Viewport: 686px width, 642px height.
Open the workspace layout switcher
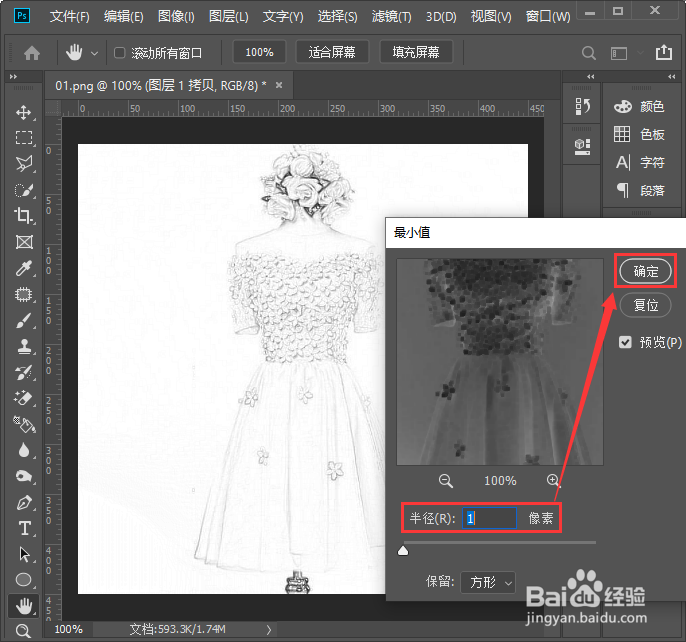619,53
